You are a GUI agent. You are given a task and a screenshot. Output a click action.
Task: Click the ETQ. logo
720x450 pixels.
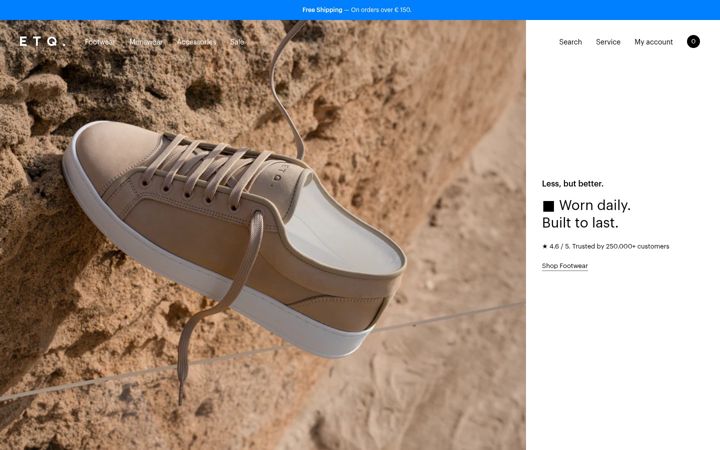(x=42, y=41)
